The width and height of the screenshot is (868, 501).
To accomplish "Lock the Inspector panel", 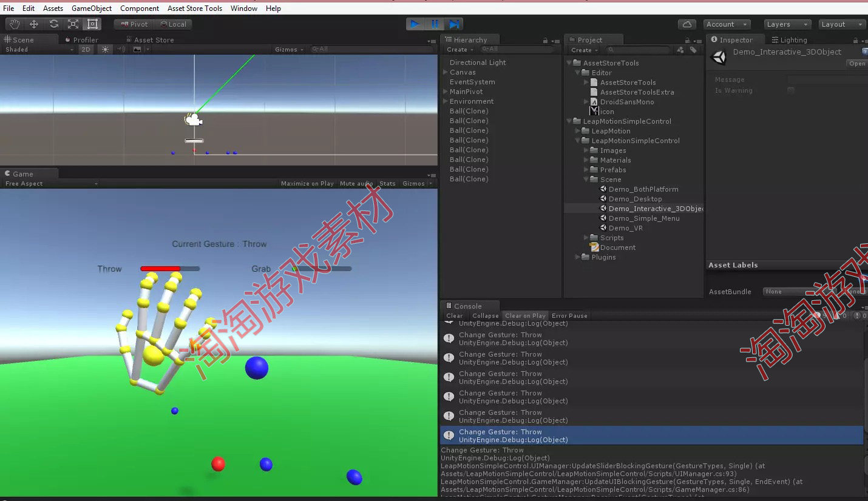I will (x=856, y=40).
